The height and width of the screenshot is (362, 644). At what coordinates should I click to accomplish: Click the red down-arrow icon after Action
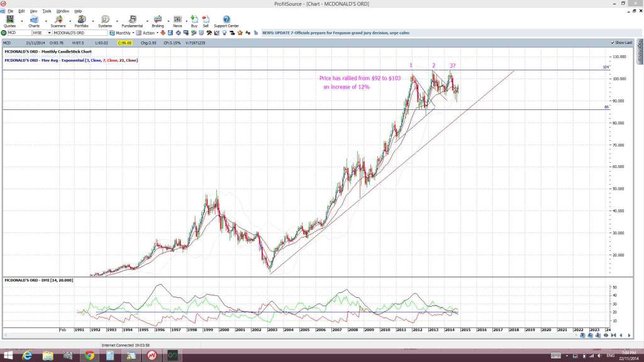point(163,33)
